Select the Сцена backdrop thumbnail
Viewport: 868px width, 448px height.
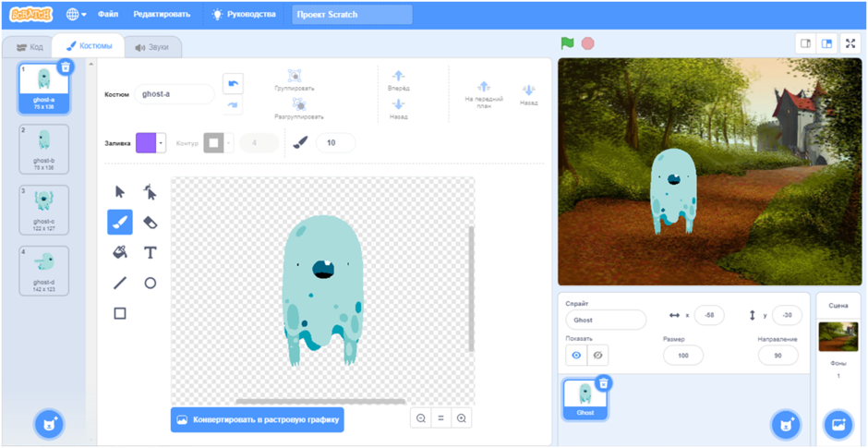tap(838, 336)
